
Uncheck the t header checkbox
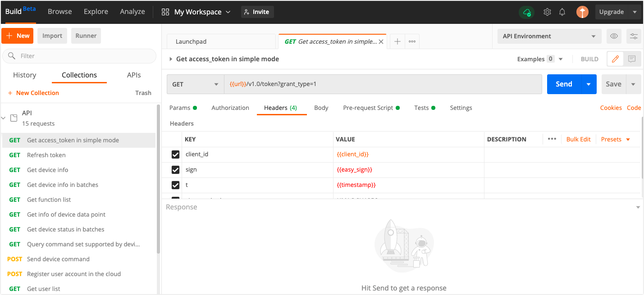point(176,185)
